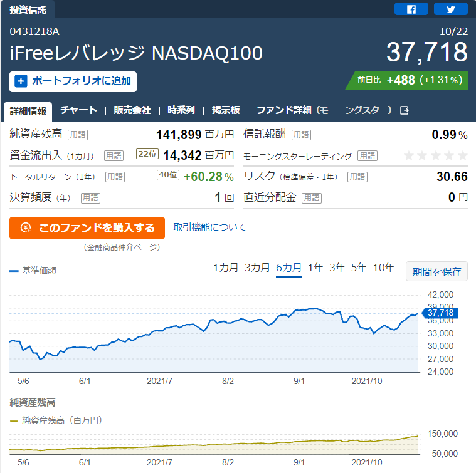This screenshot has height=473, width=476.
Task: Click the +60.28% total return value
Action: [x=209, y=177]
